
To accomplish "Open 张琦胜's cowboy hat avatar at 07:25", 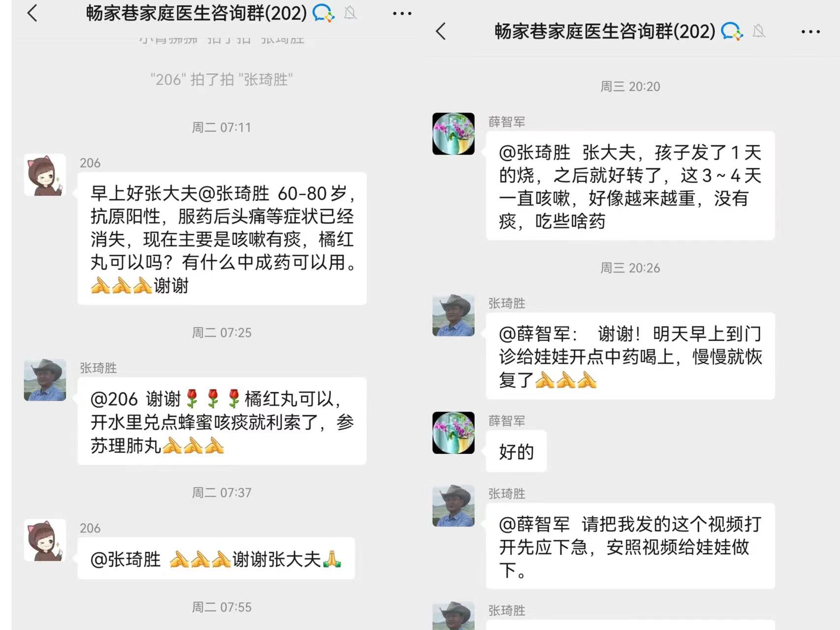I will pos(45,380).
